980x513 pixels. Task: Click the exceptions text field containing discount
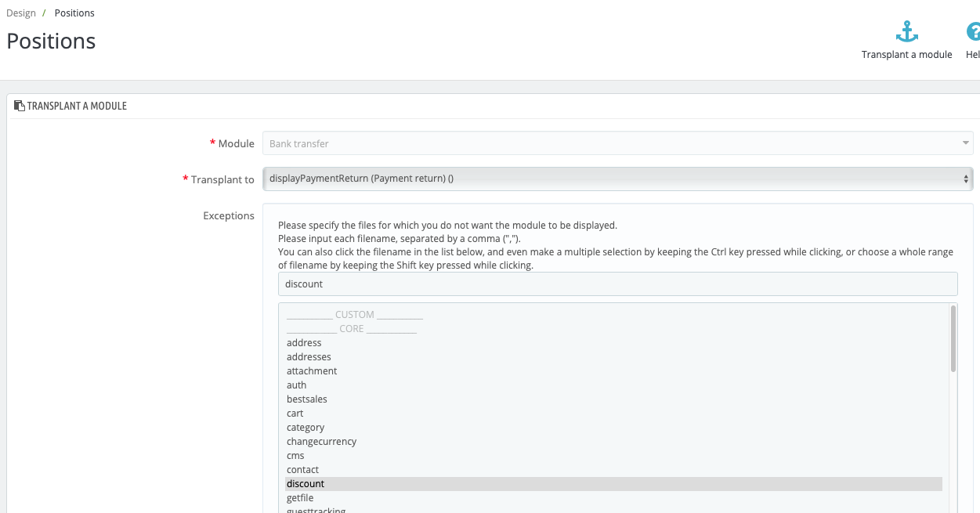point(617,284)
